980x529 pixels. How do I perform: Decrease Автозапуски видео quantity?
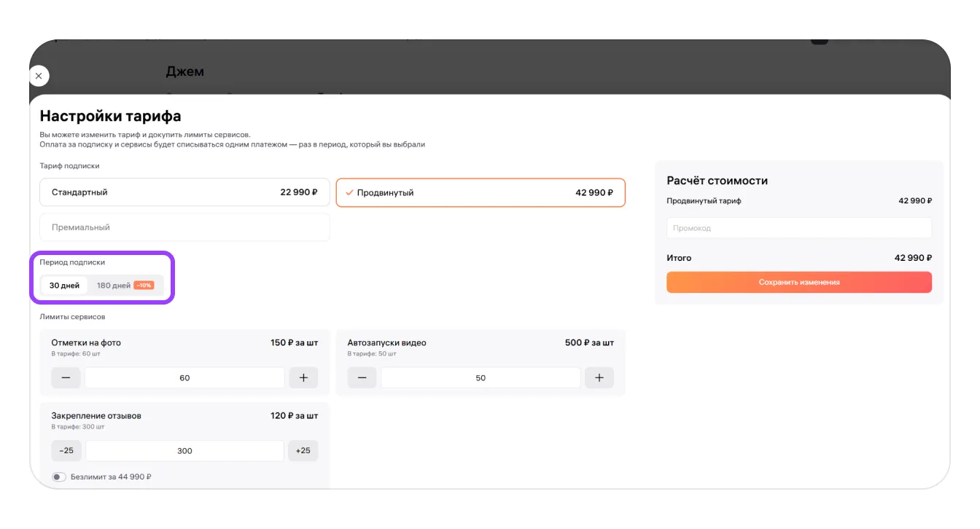coord(362,377)
